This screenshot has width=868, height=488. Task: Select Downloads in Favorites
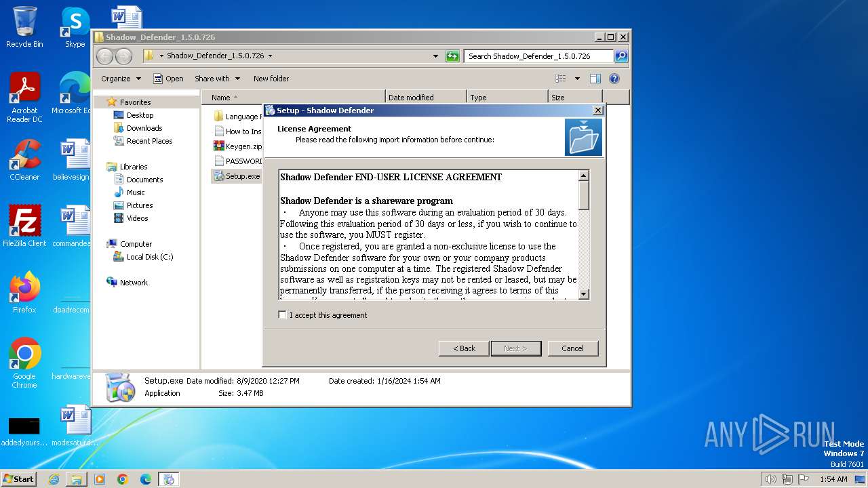coord(144,128)
